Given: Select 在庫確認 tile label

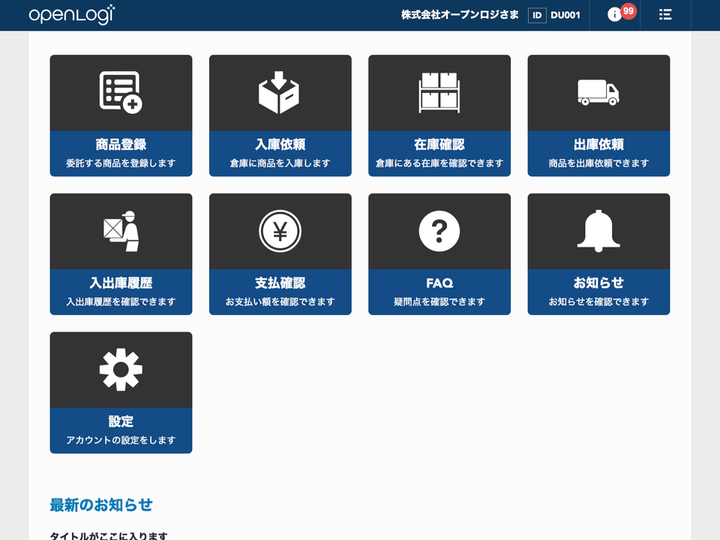Looking at the screenshot, I should (439, 145).
